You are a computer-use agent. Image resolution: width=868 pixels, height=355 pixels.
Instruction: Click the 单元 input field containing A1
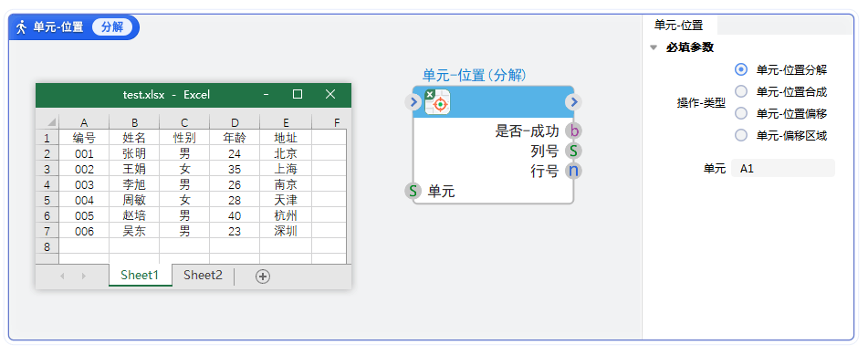783,168
